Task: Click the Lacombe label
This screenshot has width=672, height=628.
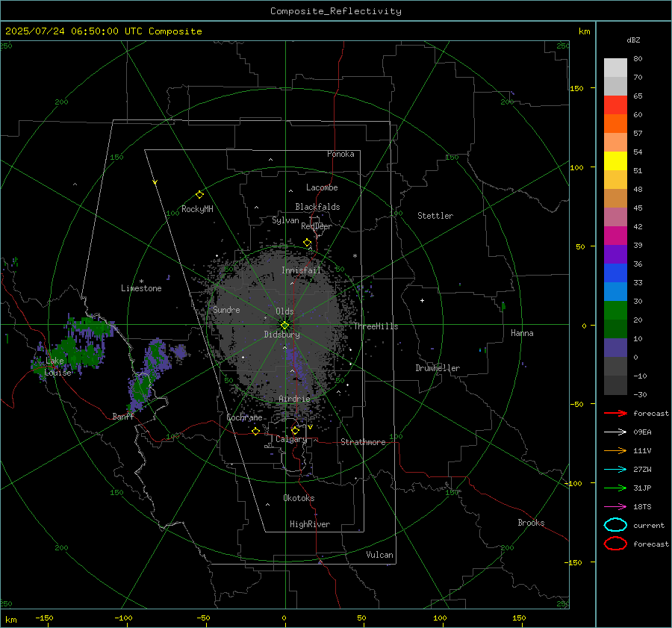Action: [x=322, y=187]
